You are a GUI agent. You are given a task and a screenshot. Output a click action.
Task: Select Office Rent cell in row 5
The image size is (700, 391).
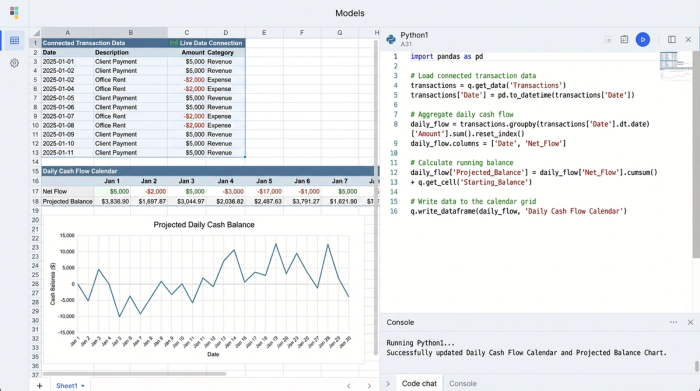point(131,80)
